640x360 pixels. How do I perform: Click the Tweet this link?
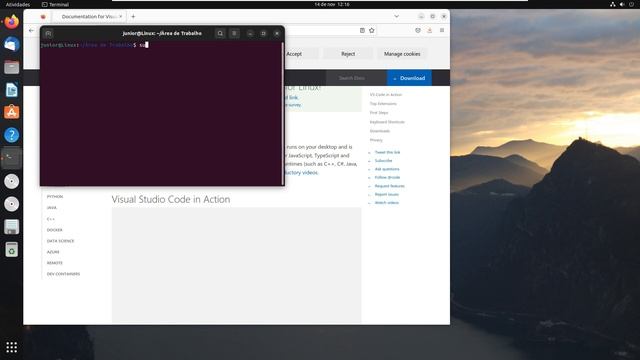tap(387, 152)
